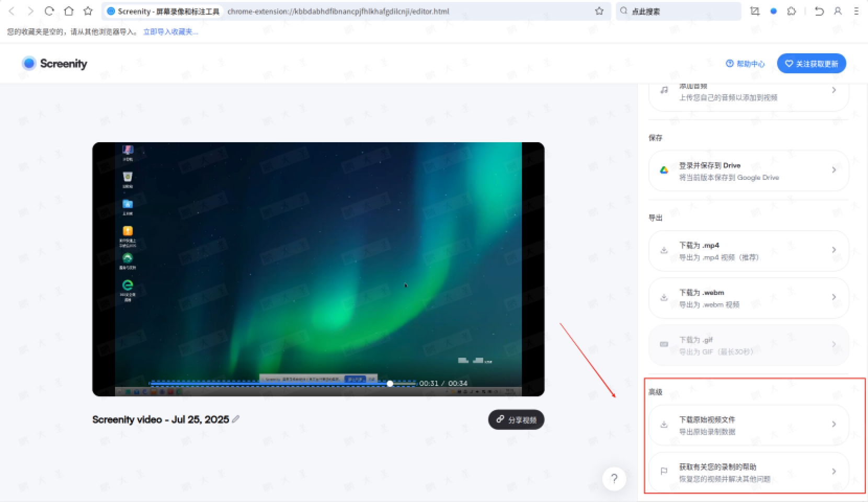Click the video playback progress slider handle
Viewport: 868px width, 502px height.
coord(390,383)
